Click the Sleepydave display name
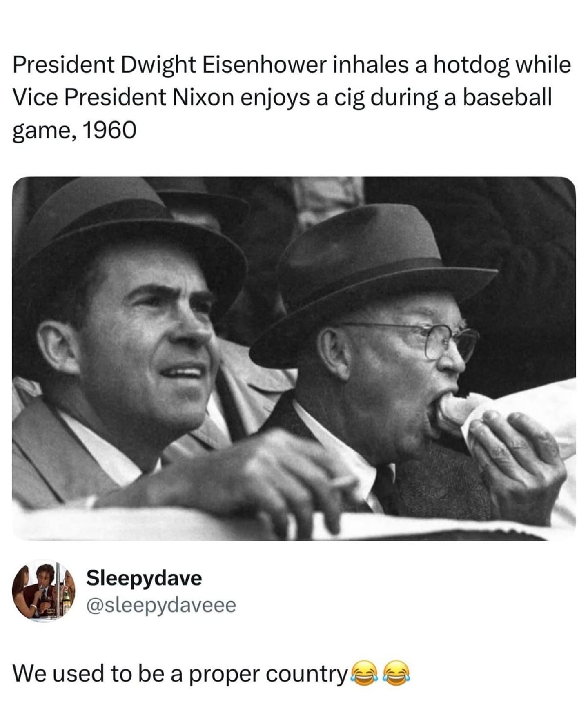 pos(144,578)
